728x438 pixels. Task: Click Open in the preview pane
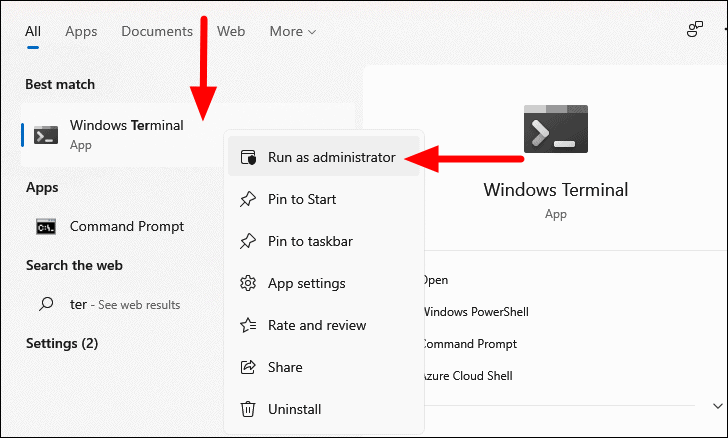point(435,280)
